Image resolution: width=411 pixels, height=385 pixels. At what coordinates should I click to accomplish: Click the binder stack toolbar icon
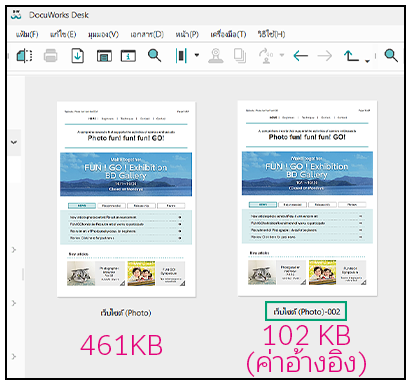click(181, 56)
